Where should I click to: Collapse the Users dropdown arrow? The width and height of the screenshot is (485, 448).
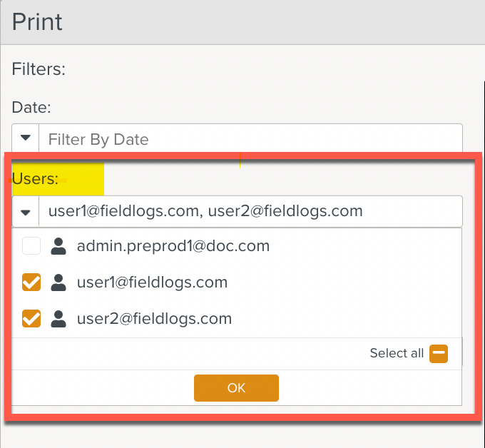pos(26,212)
